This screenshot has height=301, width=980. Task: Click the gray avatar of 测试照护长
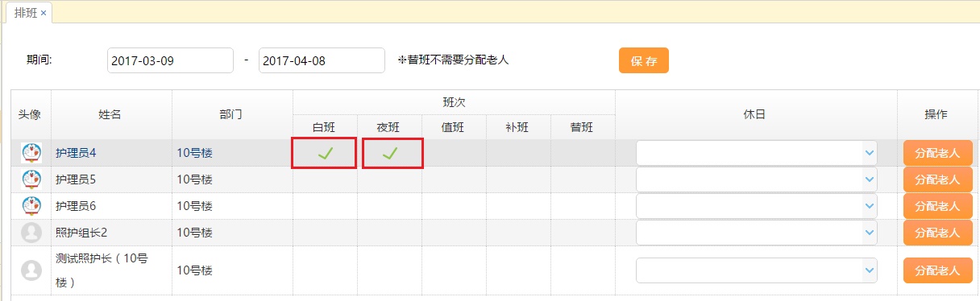31,270
